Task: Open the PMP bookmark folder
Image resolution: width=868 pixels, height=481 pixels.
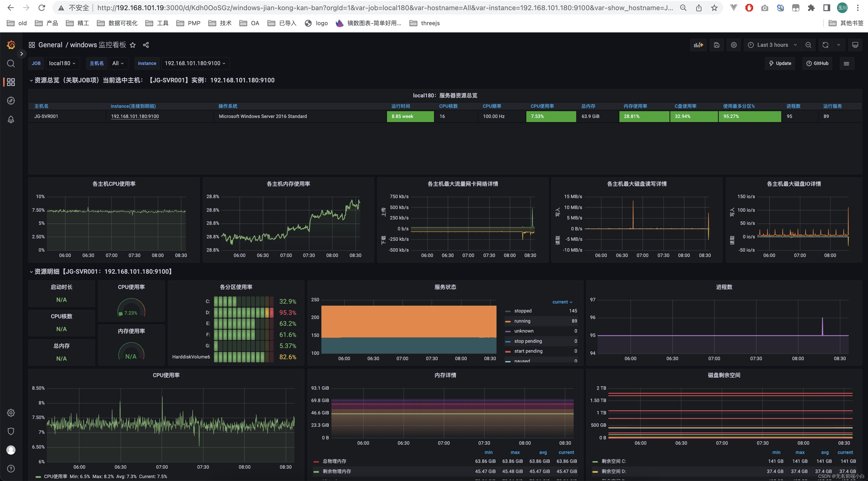Action: (x=188, y=23)
